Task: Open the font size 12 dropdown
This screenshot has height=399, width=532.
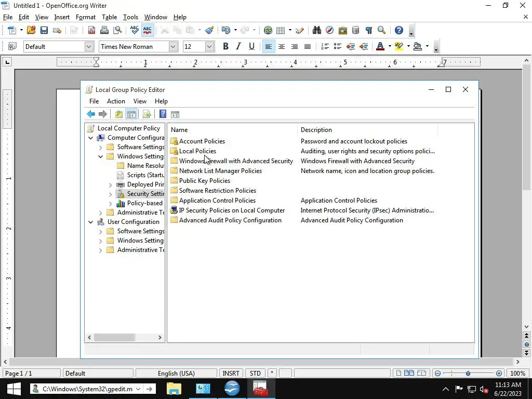Action: tap(209, 46)
